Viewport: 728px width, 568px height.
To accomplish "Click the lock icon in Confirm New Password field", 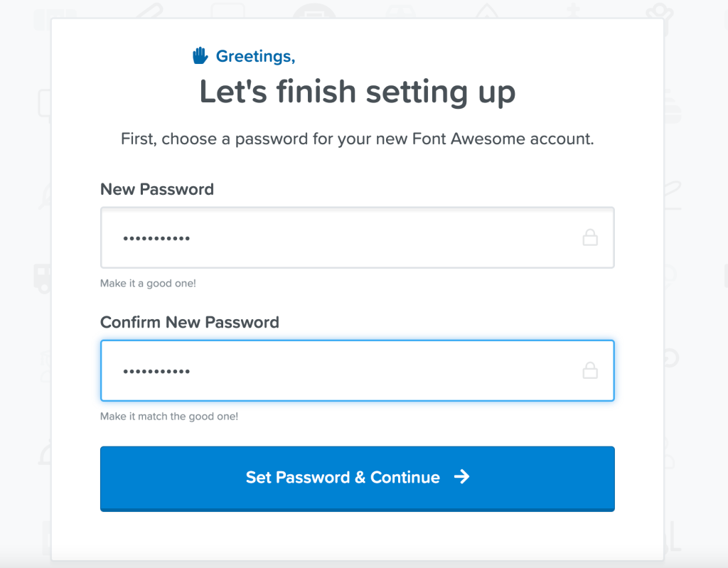I will click(590, 370).
